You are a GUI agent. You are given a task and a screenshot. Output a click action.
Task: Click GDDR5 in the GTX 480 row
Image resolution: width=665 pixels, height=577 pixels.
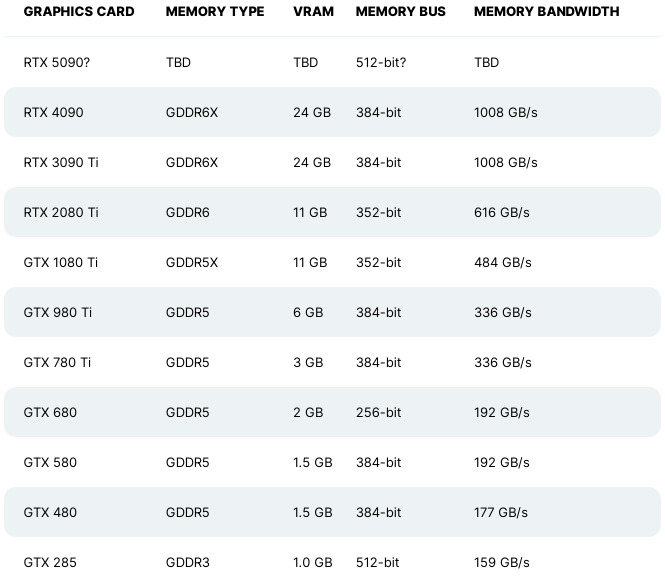187,513
